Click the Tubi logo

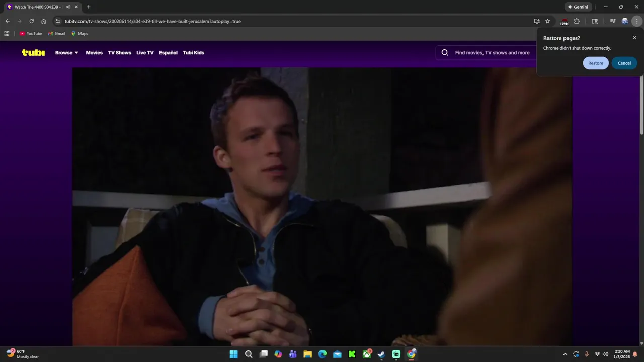[33, 52]
